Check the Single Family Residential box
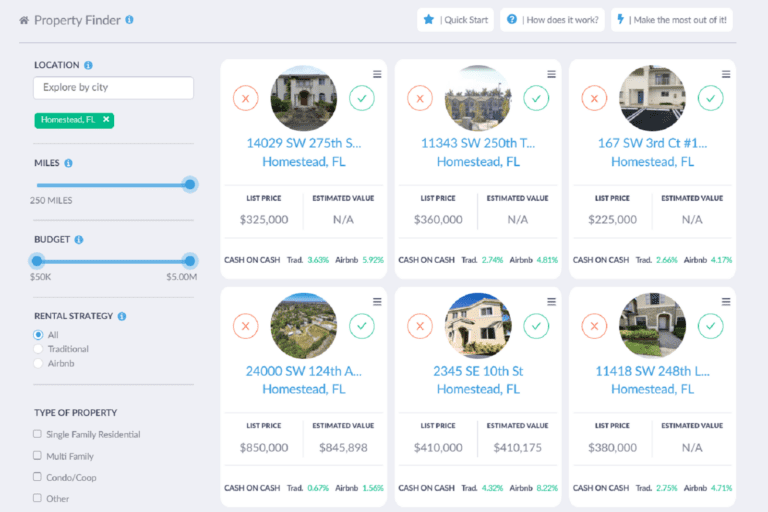The width and height of the screenshot is (768, 512). click(38, 434)
